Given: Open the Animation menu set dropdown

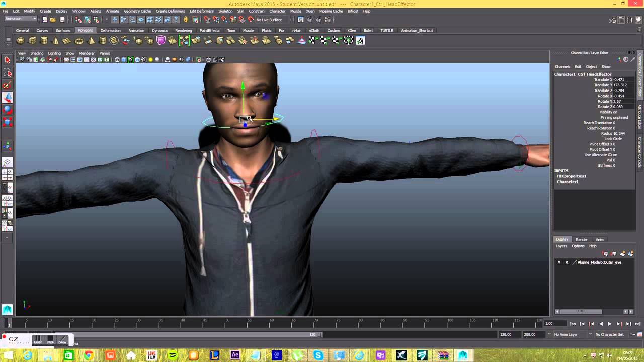Looking at the screenshot, I should pos(21,19).
